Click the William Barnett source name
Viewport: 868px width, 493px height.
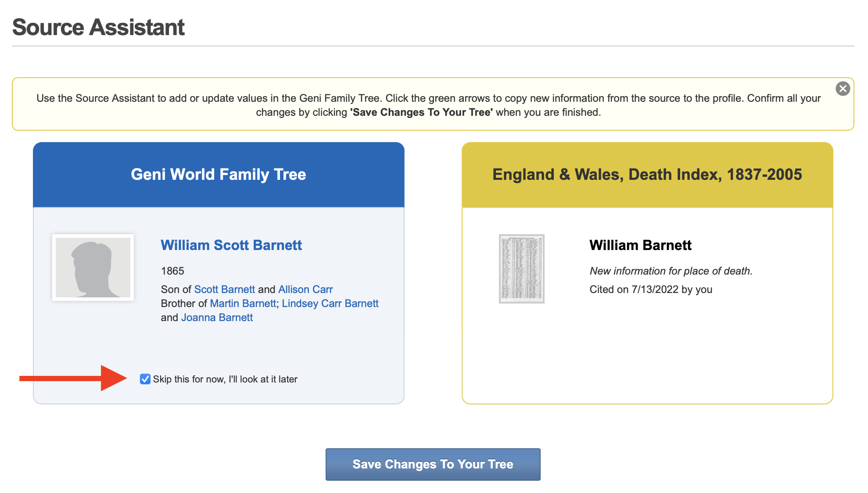pyautogui.click(x=640, y=245)
